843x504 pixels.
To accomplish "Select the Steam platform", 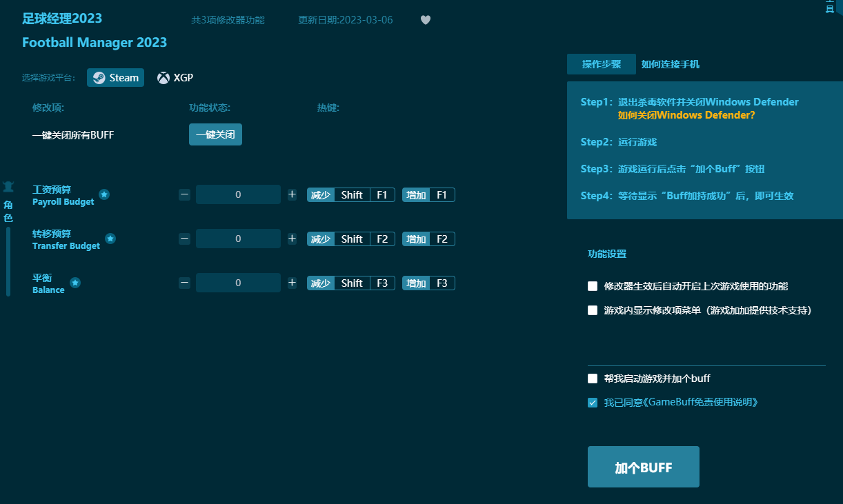I will pos(116,78).
